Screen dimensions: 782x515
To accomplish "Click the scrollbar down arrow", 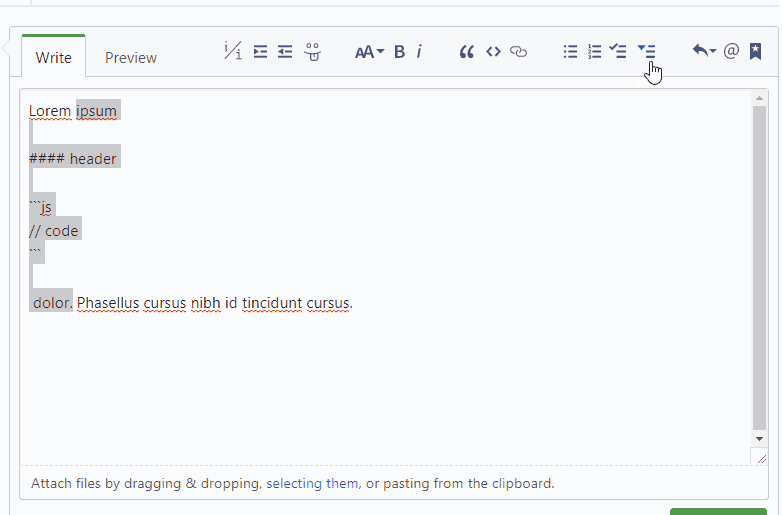I will pos(759,439).
